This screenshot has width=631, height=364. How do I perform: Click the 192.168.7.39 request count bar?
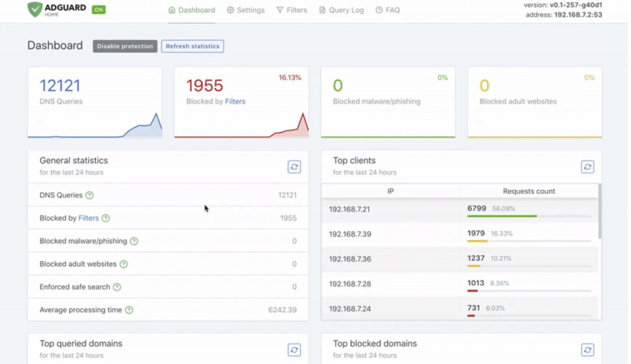tap(529, 241)
